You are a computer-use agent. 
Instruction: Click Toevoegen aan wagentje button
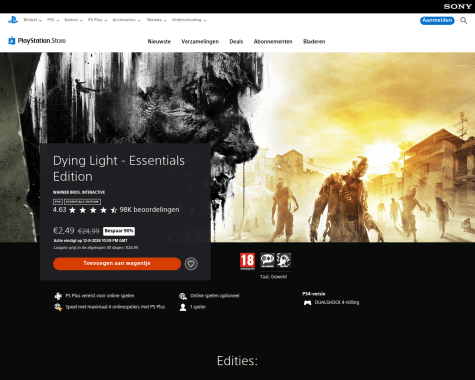(117, 264)
